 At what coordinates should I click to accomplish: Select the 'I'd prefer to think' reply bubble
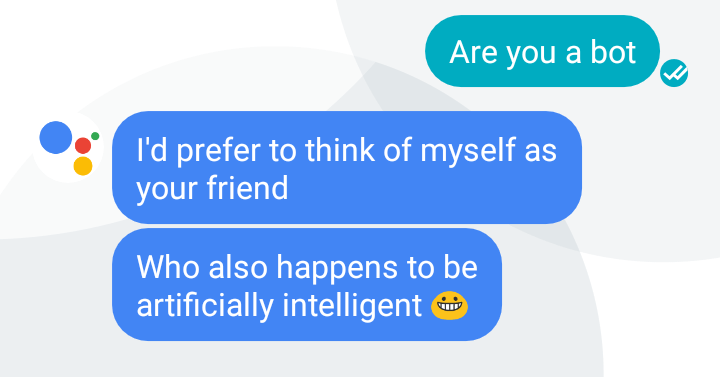pyautogui.click(x=347, y=167)
